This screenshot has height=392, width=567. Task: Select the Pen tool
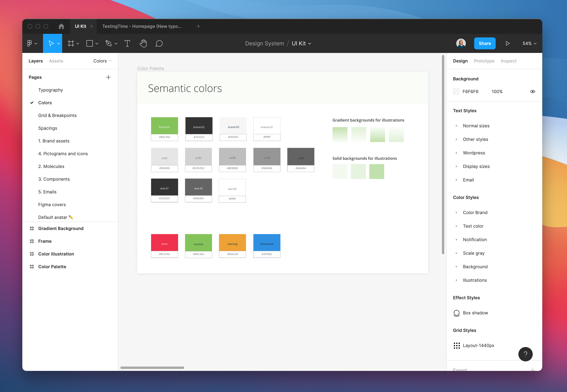[x=108, y=43]
